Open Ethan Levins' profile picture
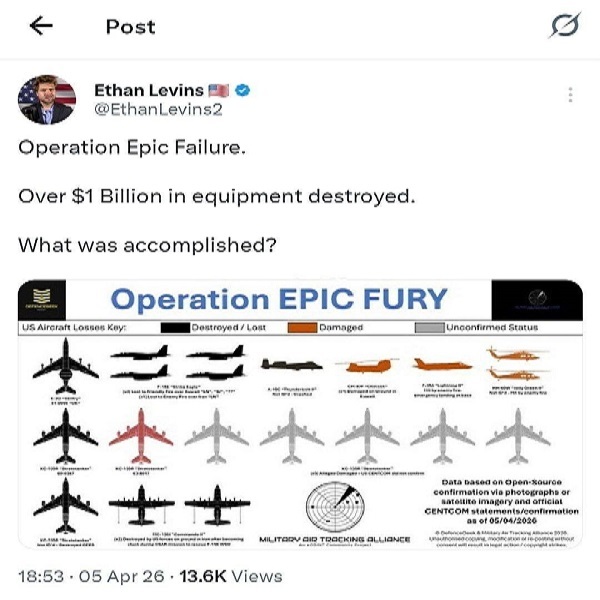Image resolution: width=600 pixels, height=600 pixels. coord(46,99)
